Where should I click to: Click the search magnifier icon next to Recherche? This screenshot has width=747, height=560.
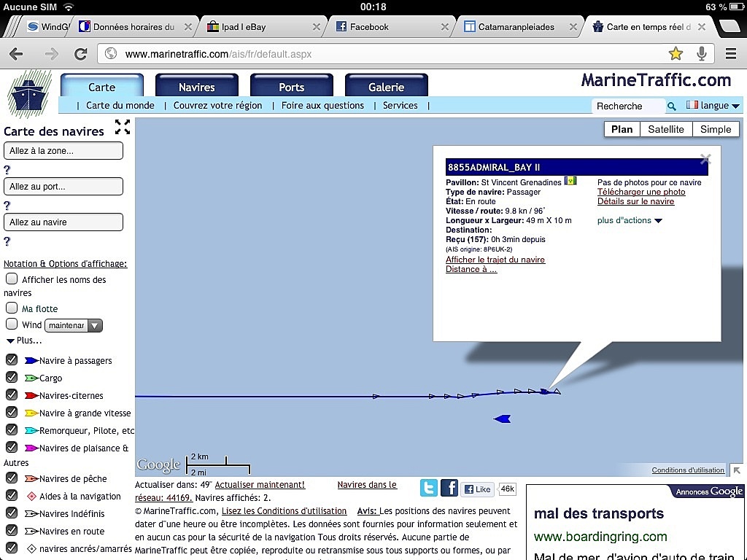pos(671,106)
